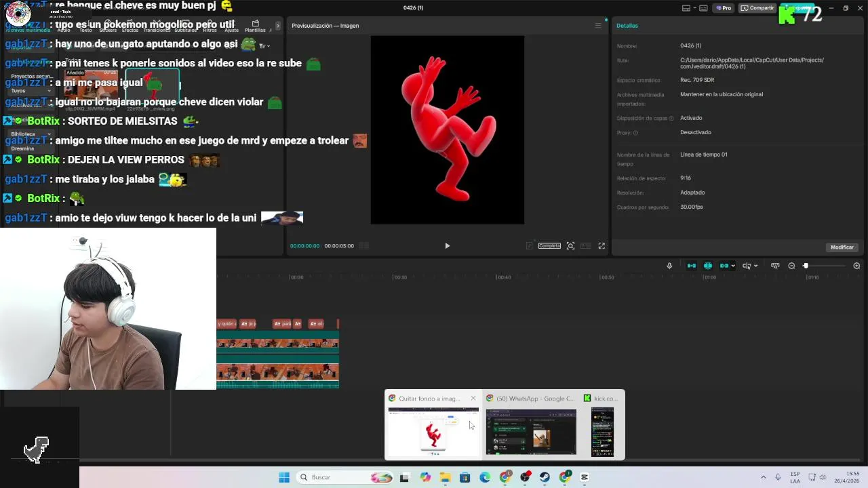
Task: Open the Windows Start menu
Action: pos(284,477)
